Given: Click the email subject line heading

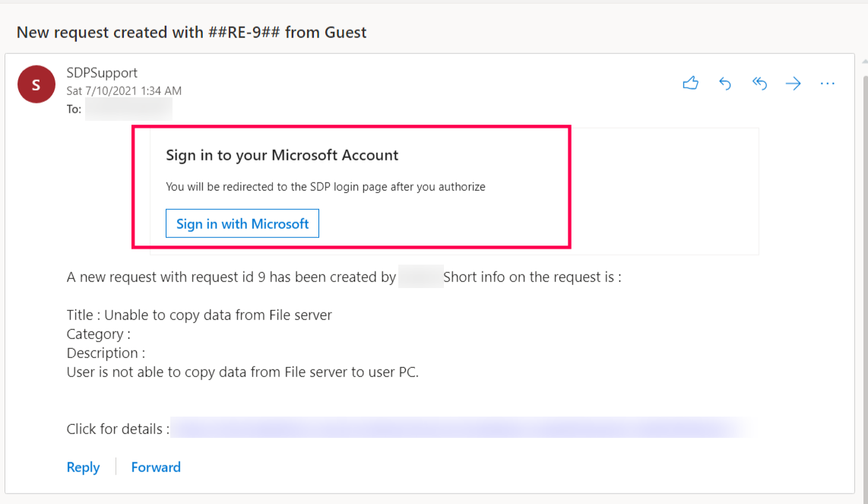Looking at the screenshot, I should point(192,32).
